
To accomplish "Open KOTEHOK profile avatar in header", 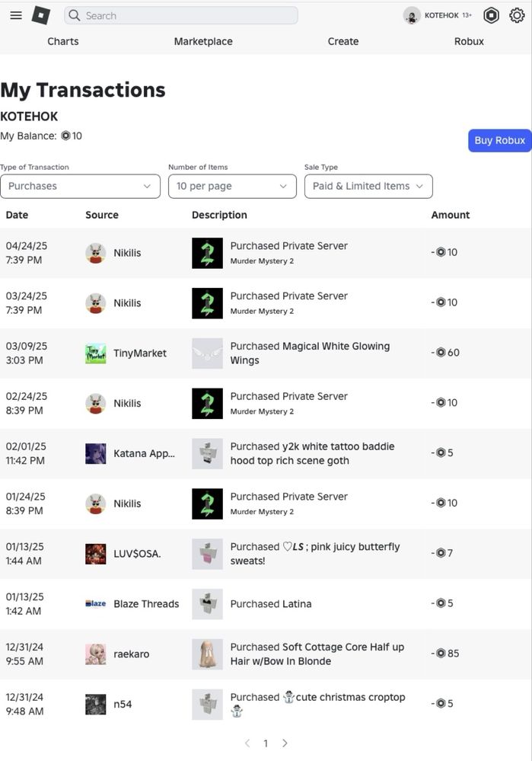I will tap(412, 15).
